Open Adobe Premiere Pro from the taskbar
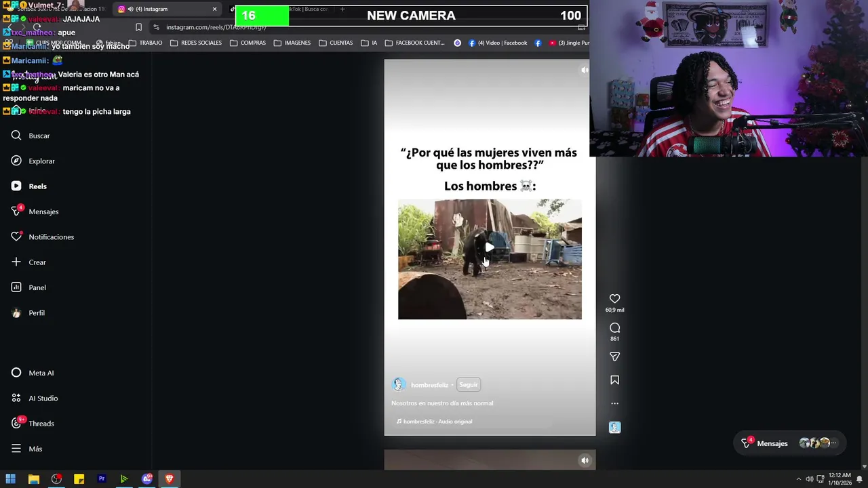The width and height of the screenshot is (868, 488). (x=102, y=479)
